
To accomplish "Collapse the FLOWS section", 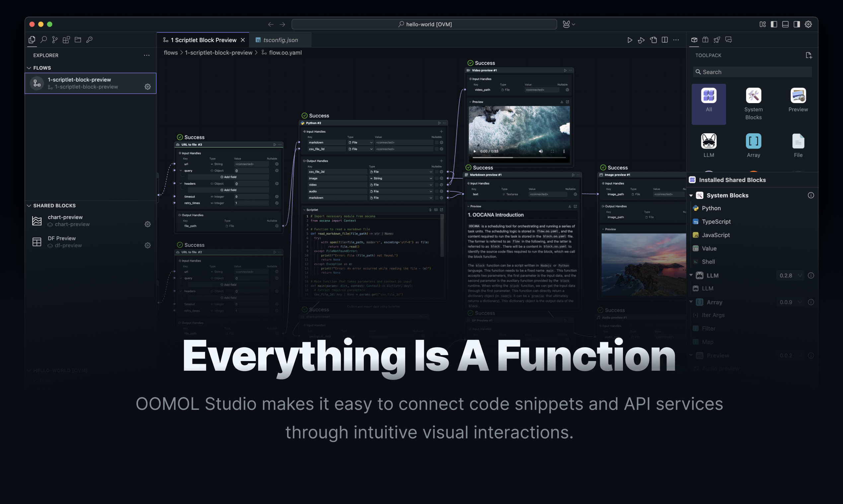I will [x=29, y=68].
